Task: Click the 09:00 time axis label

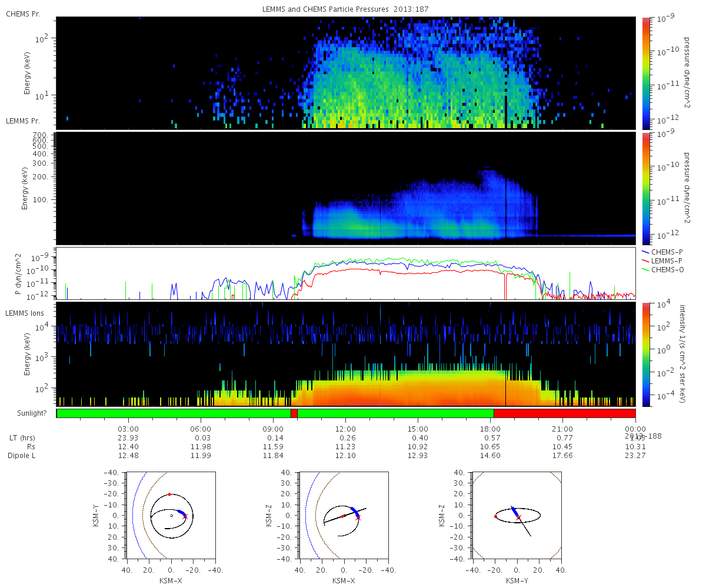Action: [273, 429]
